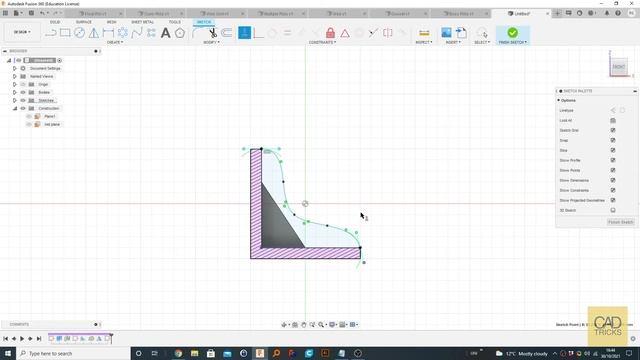Apply the Symmetry constraint icon

click(x=388, y=33)
